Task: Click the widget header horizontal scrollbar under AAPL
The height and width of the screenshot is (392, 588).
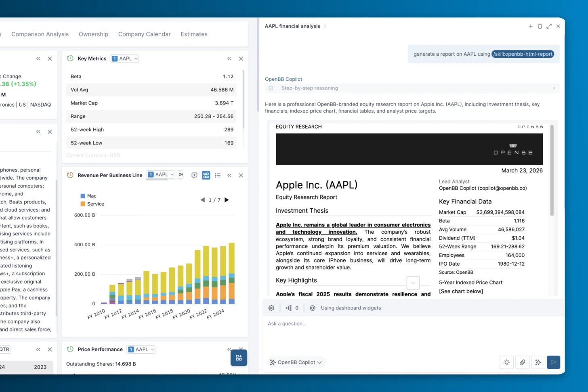Action: (157, 180)
